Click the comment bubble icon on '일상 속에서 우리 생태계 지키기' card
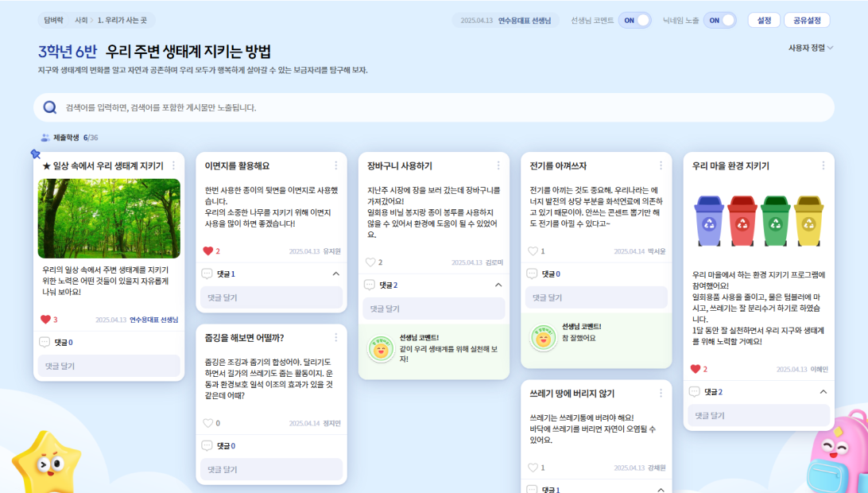 (45, 343)
